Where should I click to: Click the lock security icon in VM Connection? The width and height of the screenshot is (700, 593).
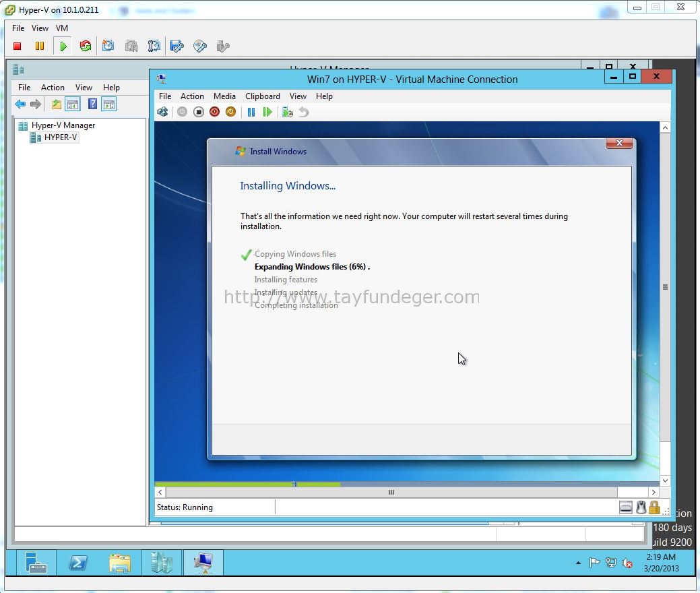654,507
